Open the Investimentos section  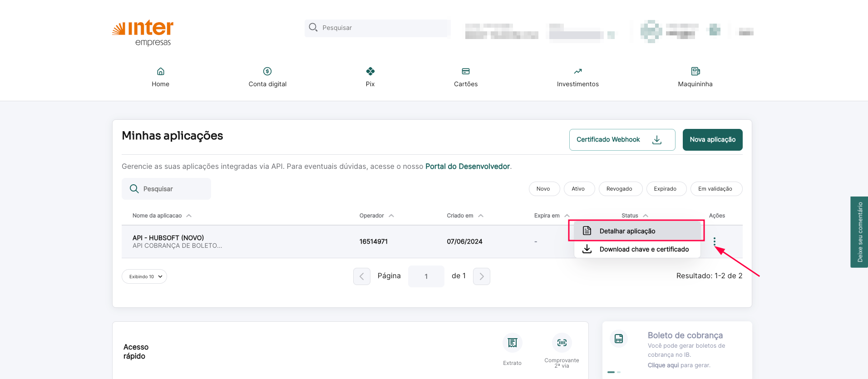point(578,77)
